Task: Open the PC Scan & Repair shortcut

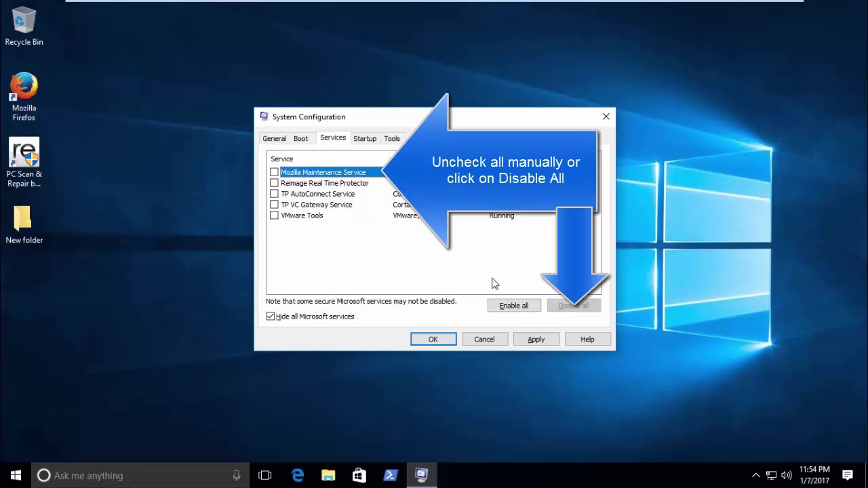Action: point(24,163)
